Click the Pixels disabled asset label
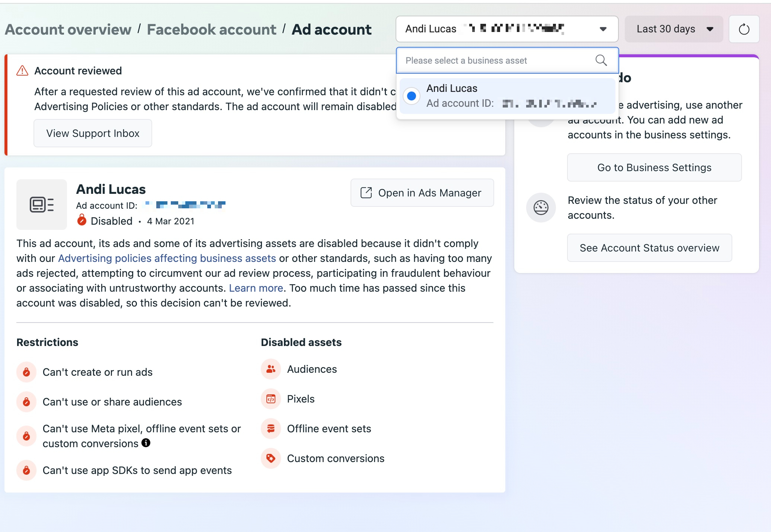 pyautogui.click(x=301, y=399)
